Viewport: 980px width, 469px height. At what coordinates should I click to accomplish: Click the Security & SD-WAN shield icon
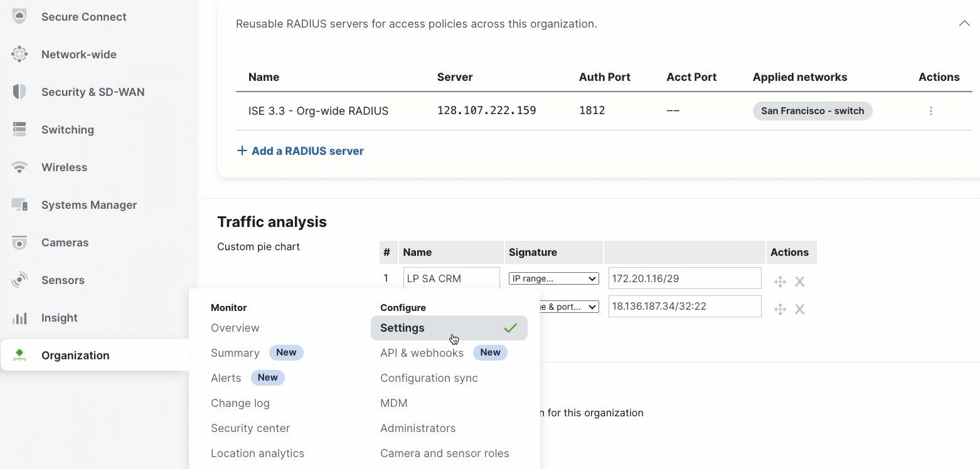click(x=19, y=92)
